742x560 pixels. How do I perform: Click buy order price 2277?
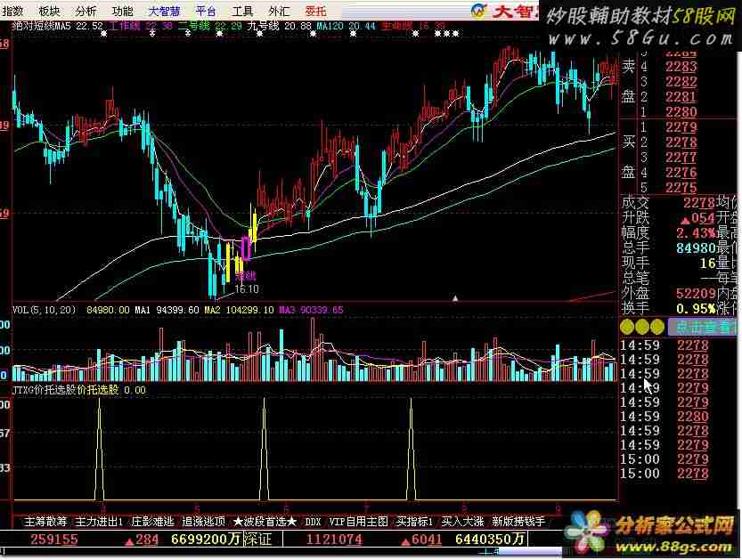coord(681,158)
